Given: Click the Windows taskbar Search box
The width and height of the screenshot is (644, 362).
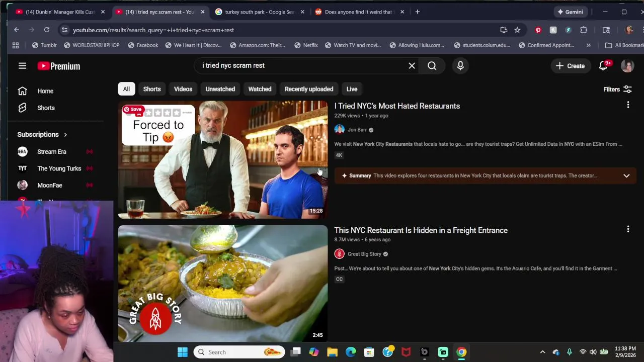Looking at the screenshot, I should pos(239,352).
